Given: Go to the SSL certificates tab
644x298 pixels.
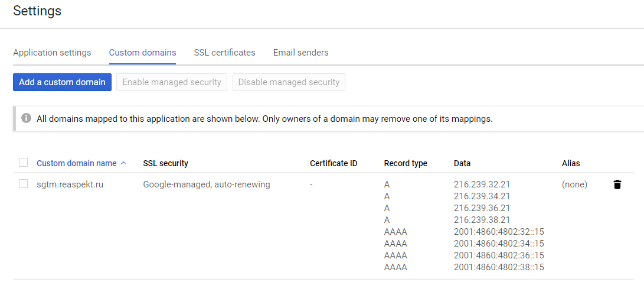Looking at the screenshot, I should pos(224,53).
